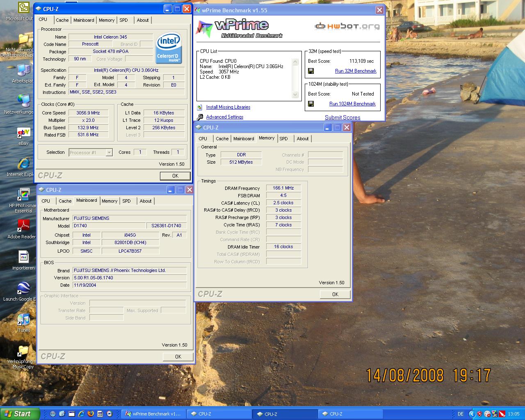Image resolution: width=525 pixels, height=420 pixels.
Task: Switch to CPU tab in Mainboard CPU-Z window
Action: click(x=46, y=201)
